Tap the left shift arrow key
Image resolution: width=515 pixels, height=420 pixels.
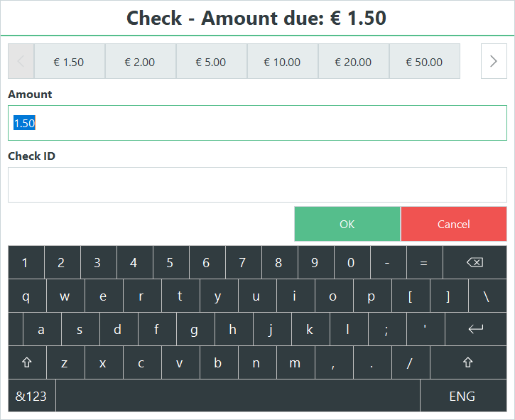click(x=27, y=362)
